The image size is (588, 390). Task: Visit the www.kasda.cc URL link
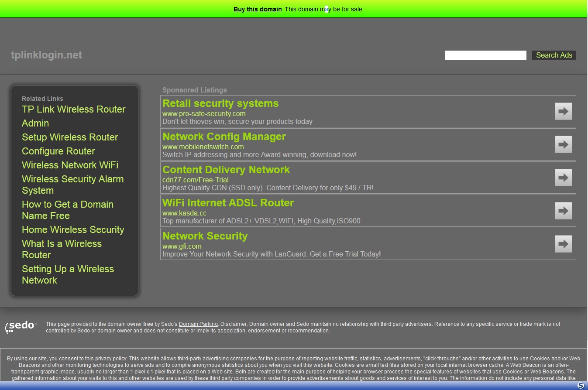coord(184,213)
